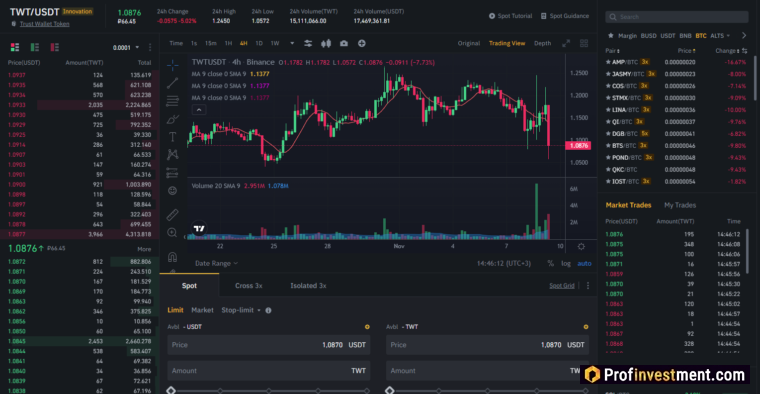
Task: Toggle percentage scale on chart
Action: (x=551, y=263)
